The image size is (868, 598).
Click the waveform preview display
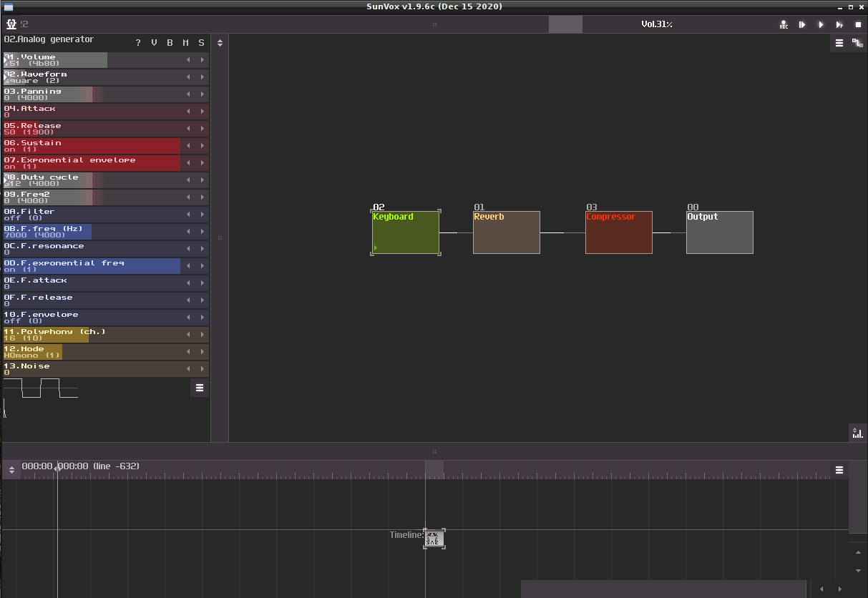[41, 388]
